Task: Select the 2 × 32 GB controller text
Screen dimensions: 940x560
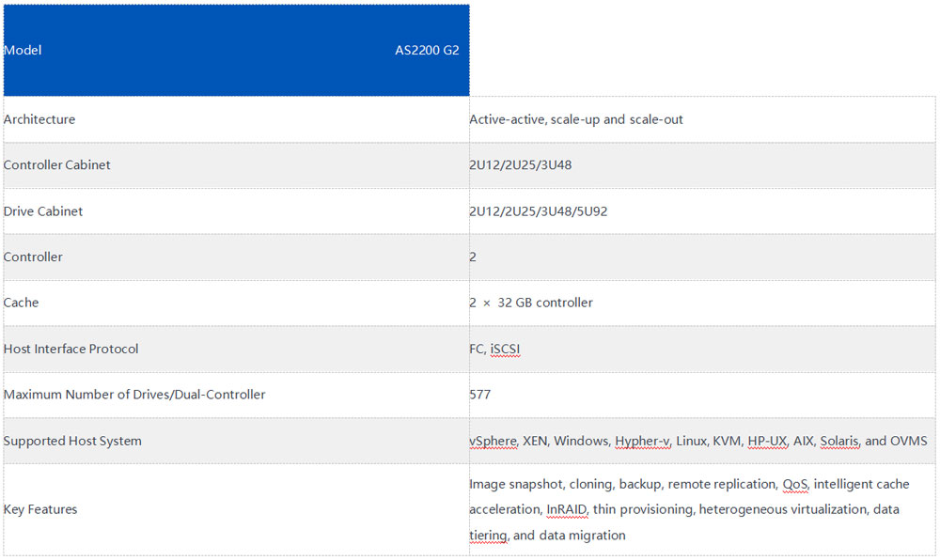Action: click(x=531, y=303)
